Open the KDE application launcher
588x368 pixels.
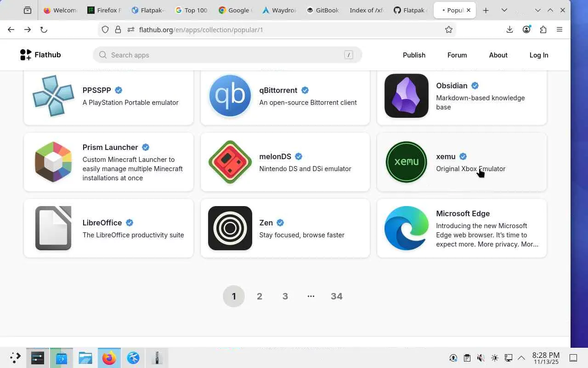pos(15,358)
